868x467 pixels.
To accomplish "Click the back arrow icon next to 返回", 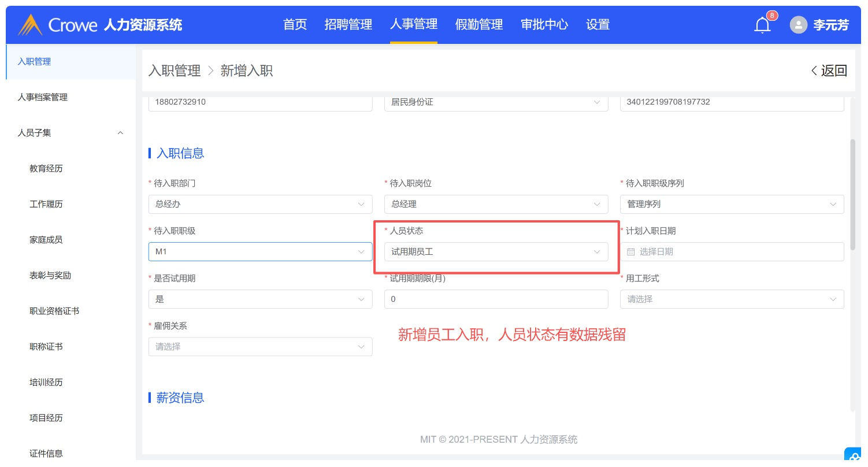I will pos(814,71).
